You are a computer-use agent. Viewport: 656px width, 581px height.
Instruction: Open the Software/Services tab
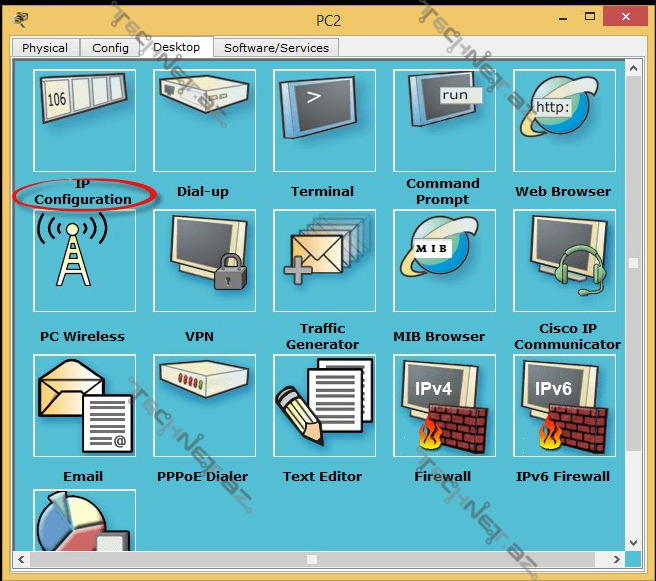(277, 48)
